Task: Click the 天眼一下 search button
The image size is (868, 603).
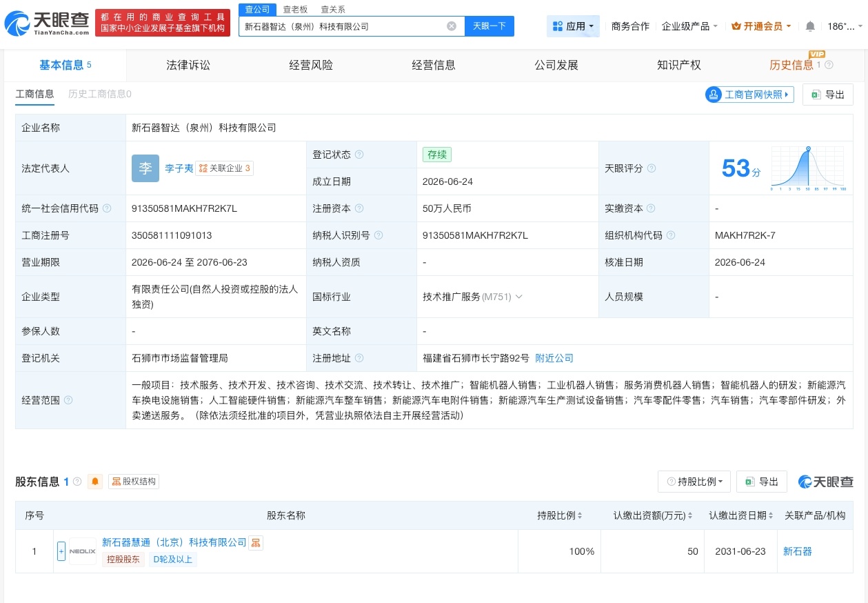Action: pos(489,26)
